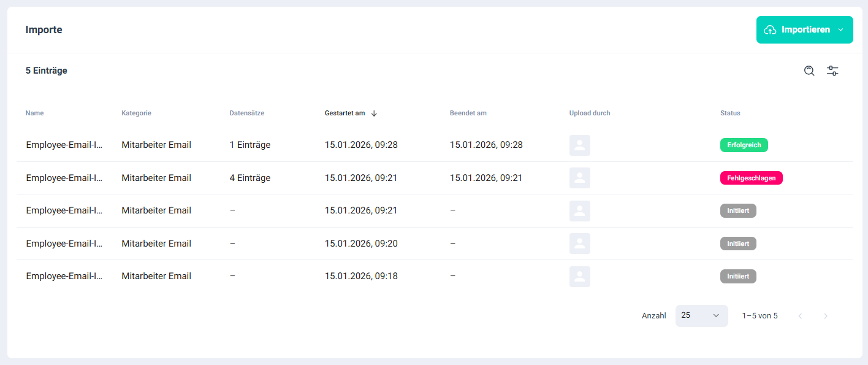
Task: Click the search magnifier icon
Action: click(x=809, y=71)
